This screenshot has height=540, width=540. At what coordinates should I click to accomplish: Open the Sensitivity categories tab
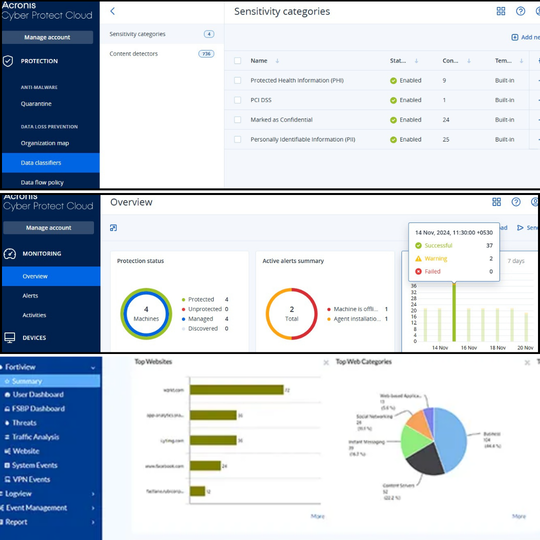[x=162, y=34]
